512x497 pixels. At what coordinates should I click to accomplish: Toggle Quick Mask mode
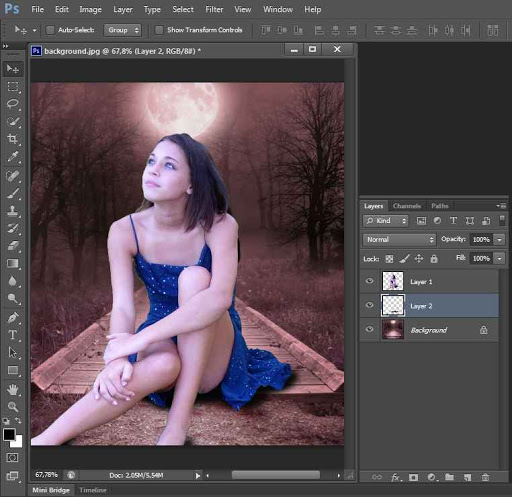13,458
